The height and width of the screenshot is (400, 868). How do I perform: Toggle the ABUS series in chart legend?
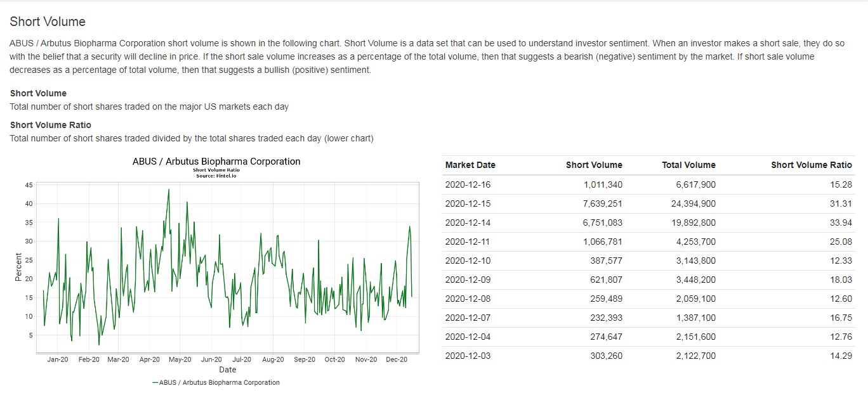click(x=216, y=382)
